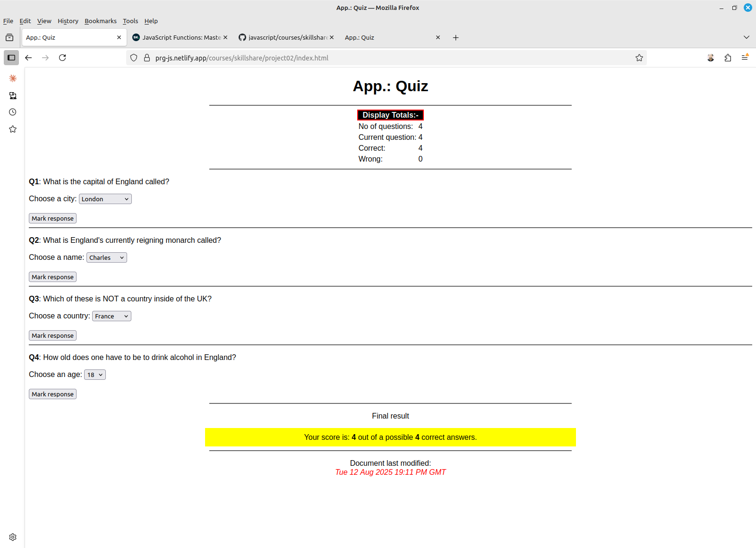Go forward one page

coord(45,58)
